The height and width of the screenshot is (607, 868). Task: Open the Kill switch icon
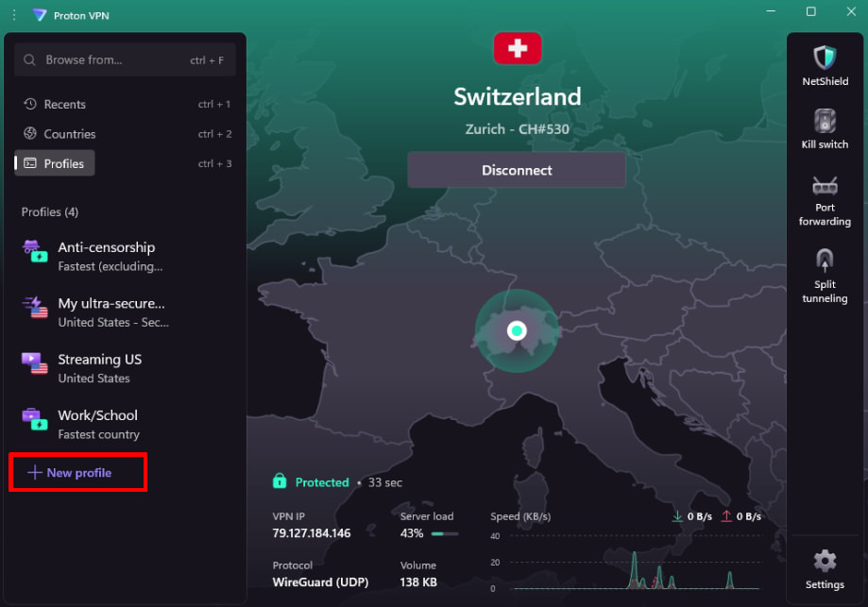point(825,121)
